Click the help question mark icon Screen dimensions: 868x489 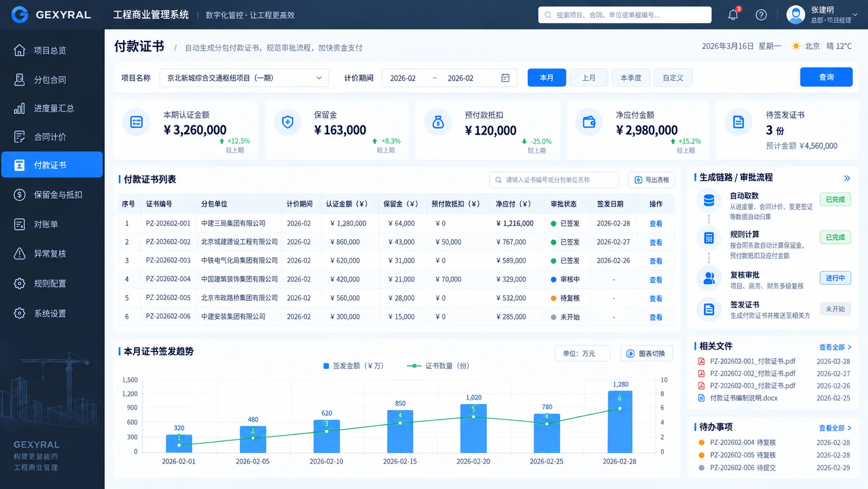coord(761,15)
